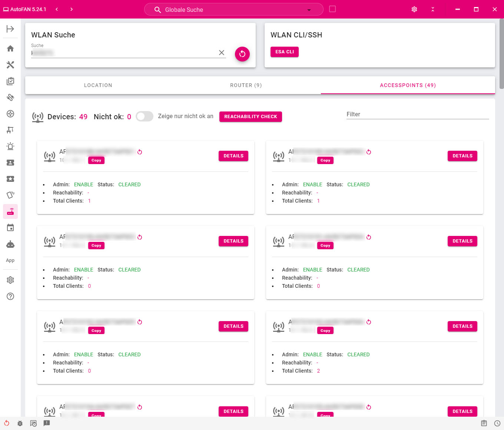
Task: Switch to the ROUTER (9) tab
Action: 246,85
